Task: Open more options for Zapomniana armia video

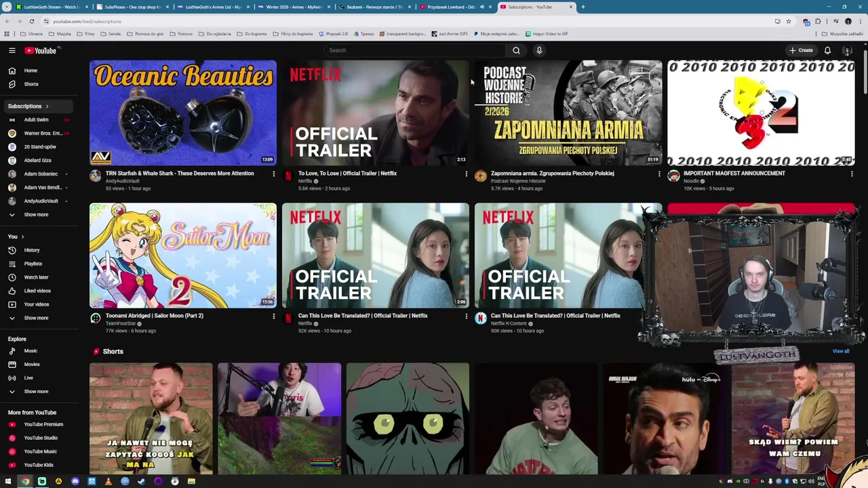Action: click(x=658, y=174)
